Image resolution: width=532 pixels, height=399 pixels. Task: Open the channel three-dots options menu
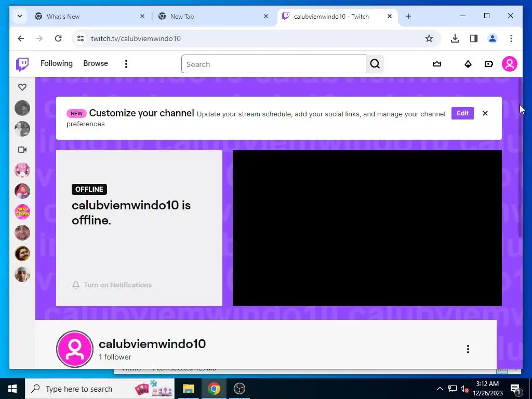(468, 349)
